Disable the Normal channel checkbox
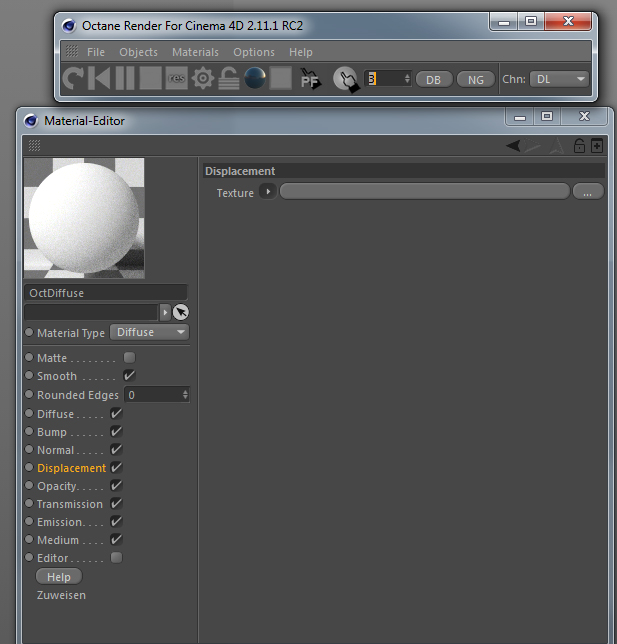 click(x=116, y=450)
